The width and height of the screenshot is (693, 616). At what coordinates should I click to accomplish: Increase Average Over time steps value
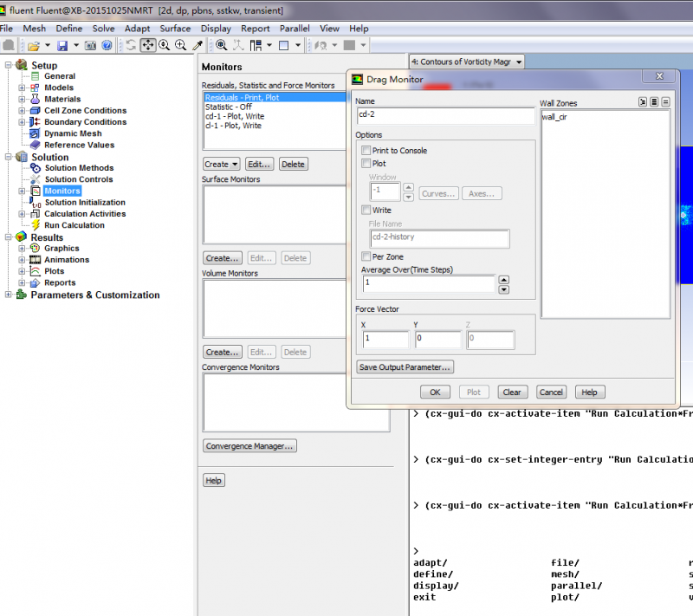coord(504,279)
